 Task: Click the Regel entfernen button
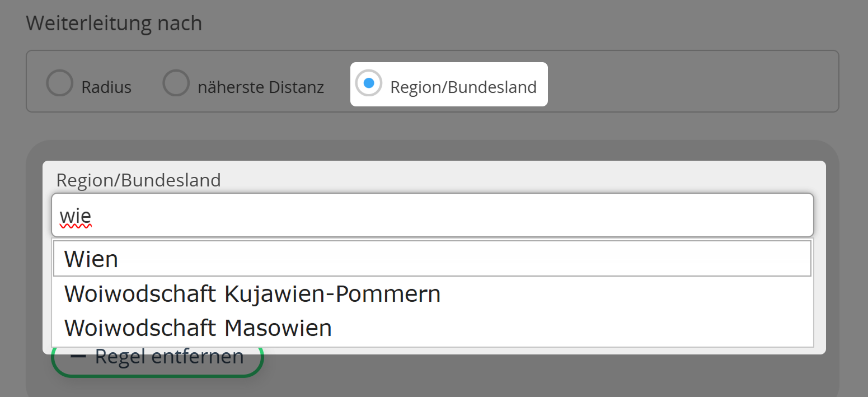coord(158,356)
